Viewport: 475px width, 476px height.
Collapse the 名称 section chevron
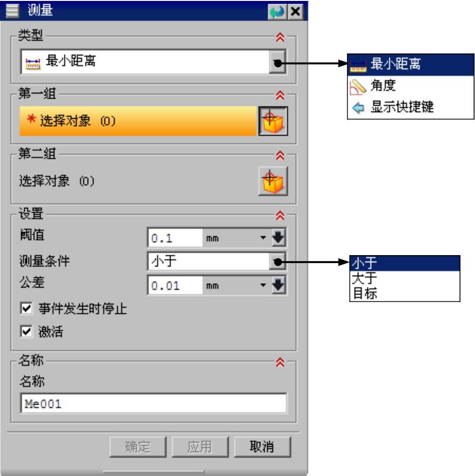pos(280,362)
